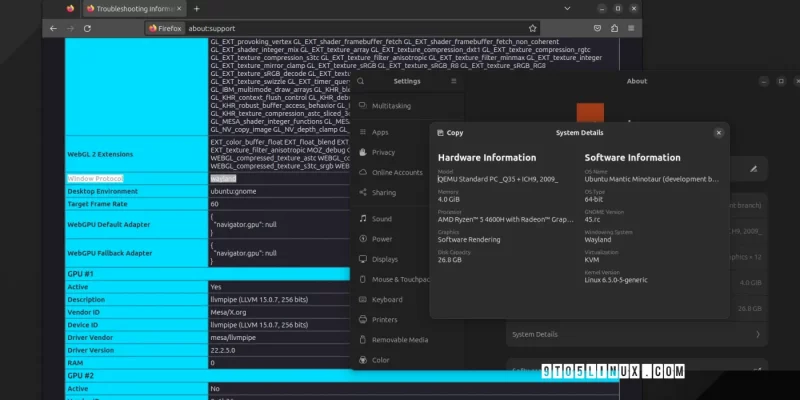Click the Vendor ID Mesa/X.org value
800x400 pixels.
coord(228,312)
